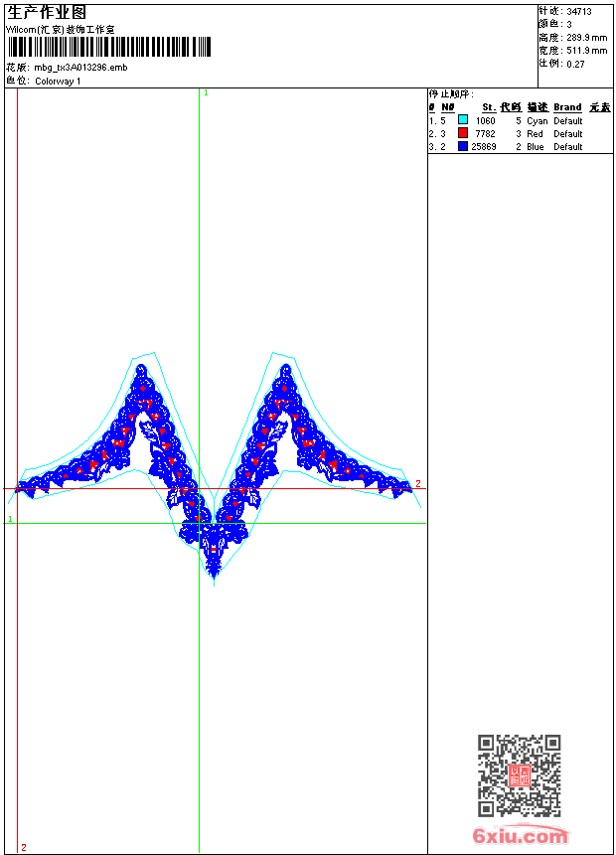Click the St. column header
The image size is (616, 855).
tap(489, 107)
